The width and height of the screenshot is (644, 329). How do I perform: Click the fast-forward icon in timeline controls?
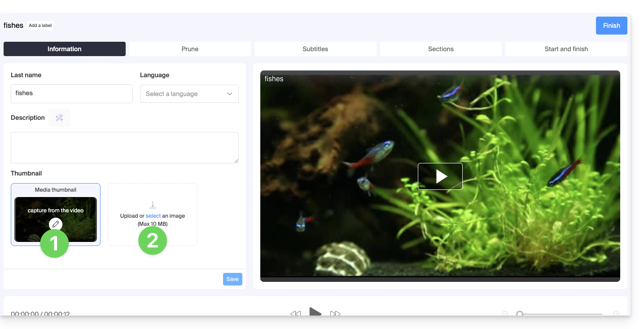pyautogui.click(x=335, y=313)
